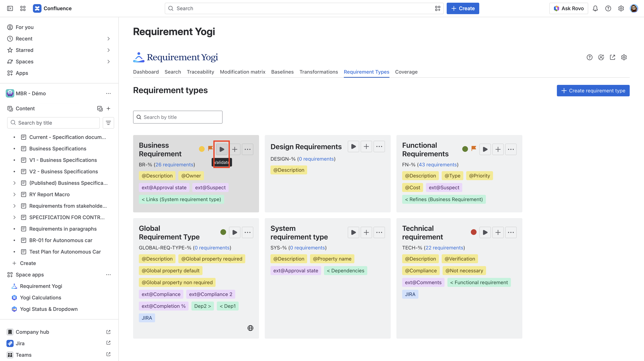Validate the Functional Requirements type
The width and height of the screenshot is (644, 361).
click(x=485, y=149)
